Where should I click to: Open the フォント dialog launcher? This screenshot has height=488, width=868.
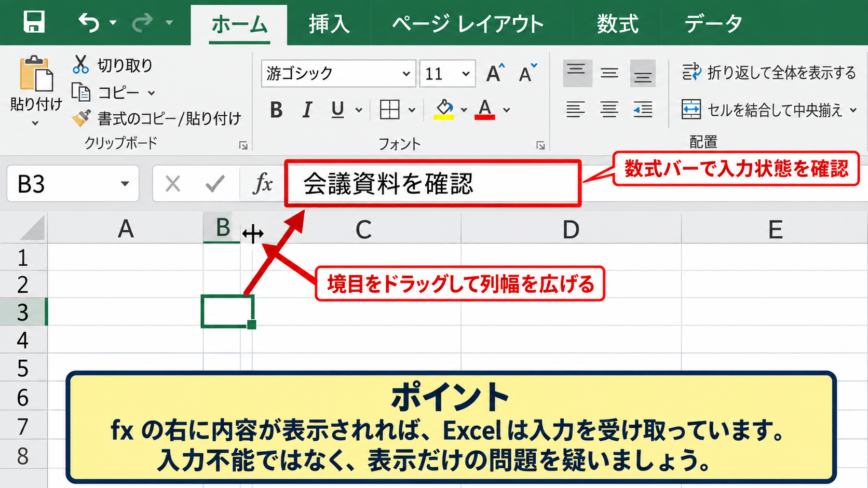click(540, 145)
